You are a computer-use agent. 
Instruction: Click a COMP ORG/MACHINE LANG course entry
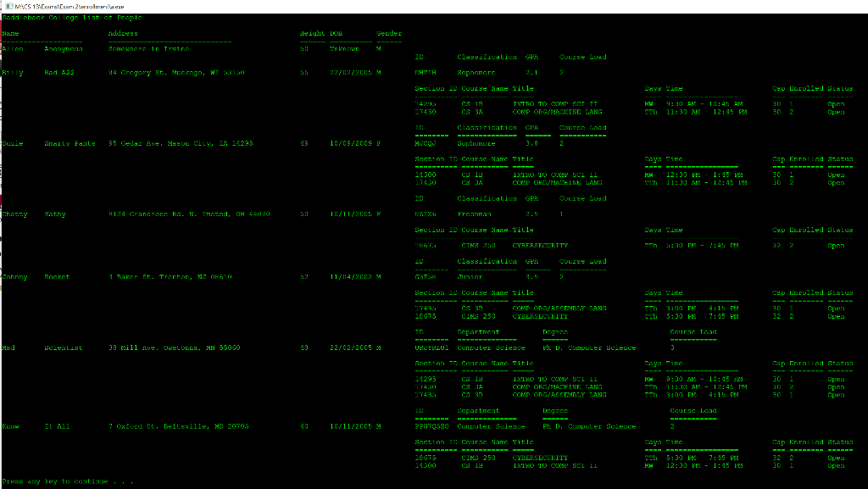[x=559, y=111]
